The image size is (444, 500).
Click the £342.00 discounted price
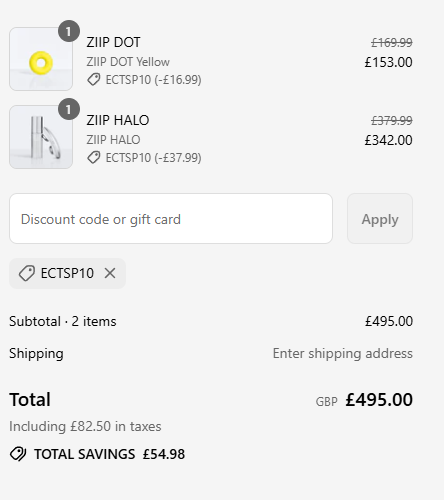pos(388,140)
